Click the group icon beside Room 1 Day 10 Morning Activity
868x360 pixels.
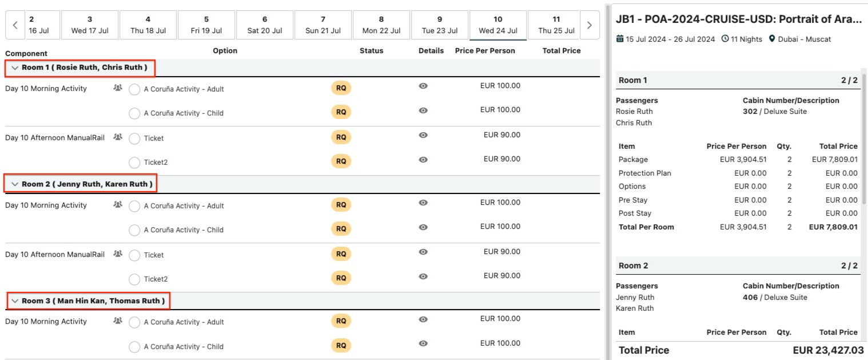click(x=118, y=88)
